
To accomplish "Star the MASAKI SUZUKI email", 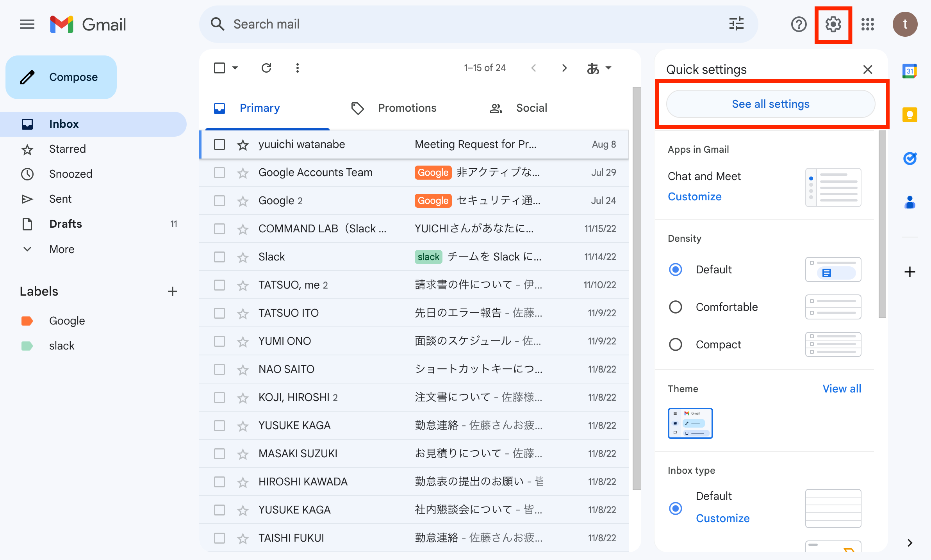I will tap(243, 454).
